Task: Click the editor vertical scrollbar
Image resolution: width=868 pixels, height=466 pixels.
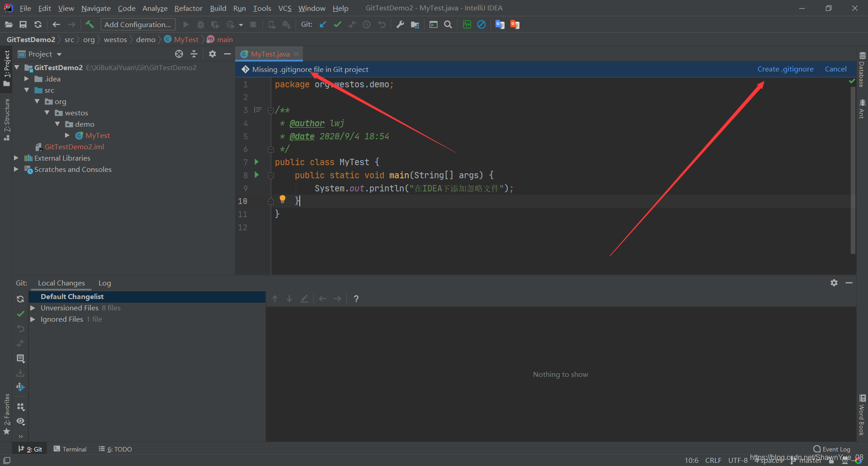Action: 853,170
